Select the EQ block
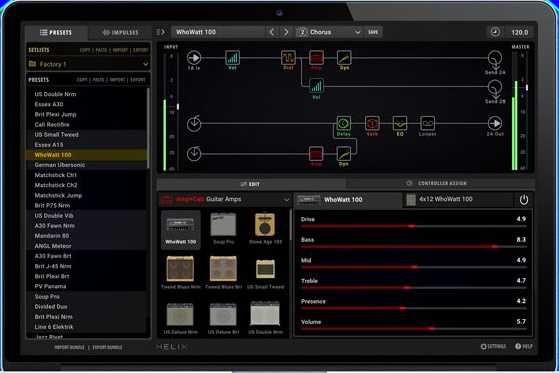Screen dimensions: 559x373 pos(400,124)
